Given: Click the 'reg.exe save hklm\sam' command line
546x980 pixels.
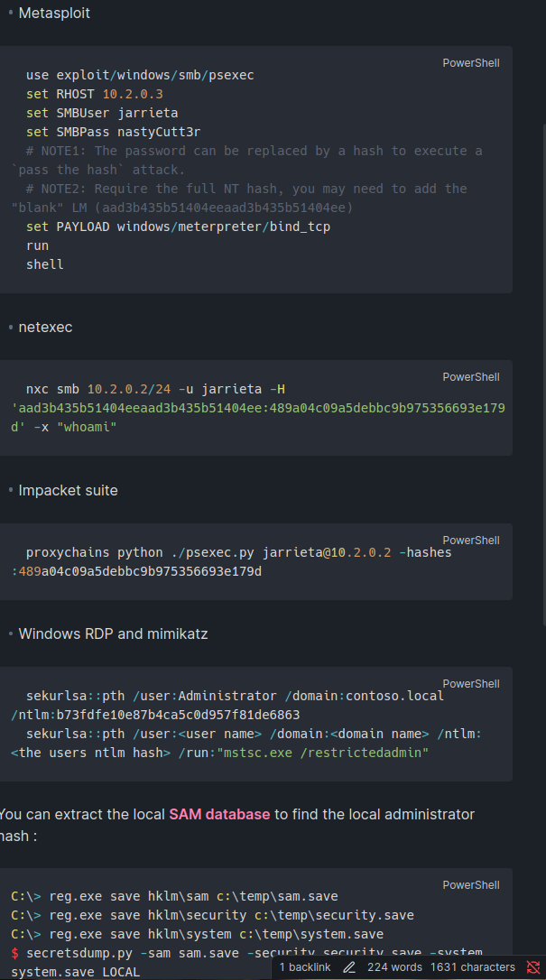Looking at the screenshot, I should tap(174, 896).
